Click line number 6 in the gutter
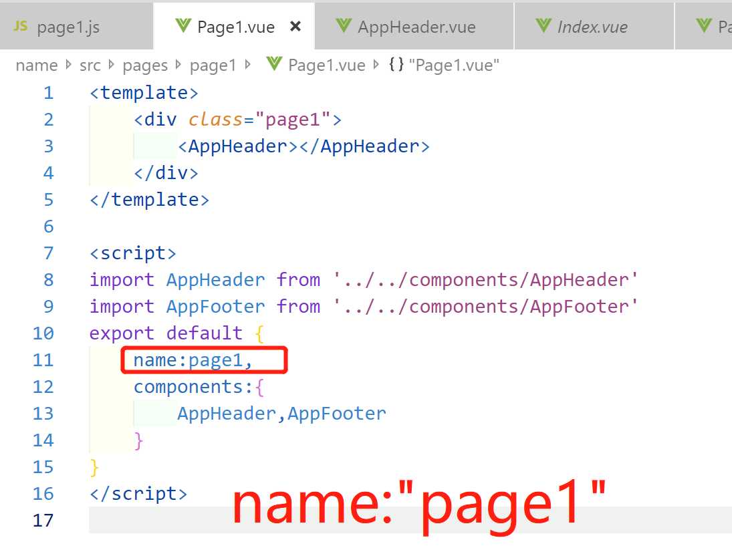The width and height of the screenshot is (732, 560). pyautogui.click(x=49, y=227)
